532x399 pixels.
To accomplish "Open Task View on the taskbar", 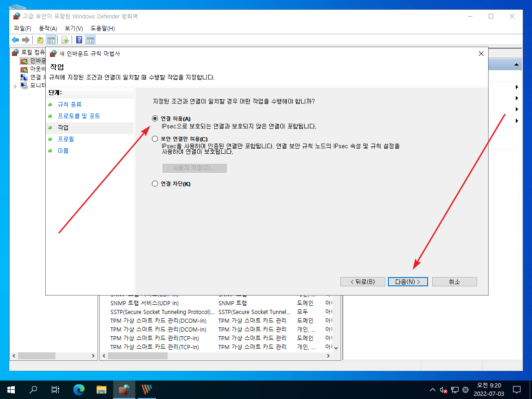I will 55,389.
